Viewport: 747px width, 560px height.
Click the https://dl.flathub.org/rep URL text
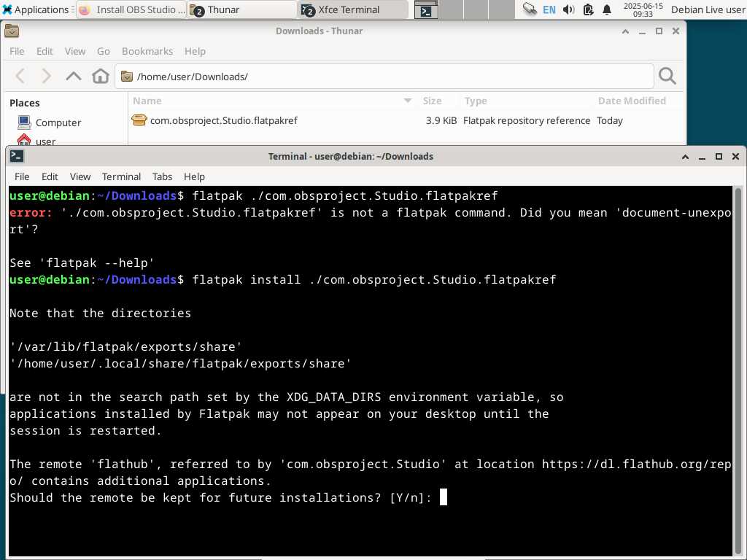click(x=636, y=464)
